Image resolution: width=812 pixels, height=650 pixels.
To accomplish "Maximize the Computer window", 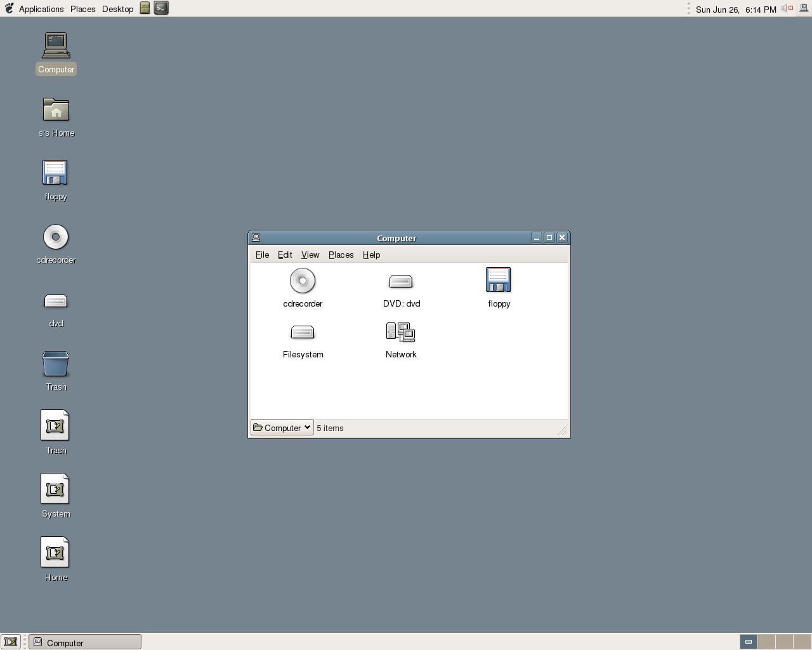I will point(549,237).
